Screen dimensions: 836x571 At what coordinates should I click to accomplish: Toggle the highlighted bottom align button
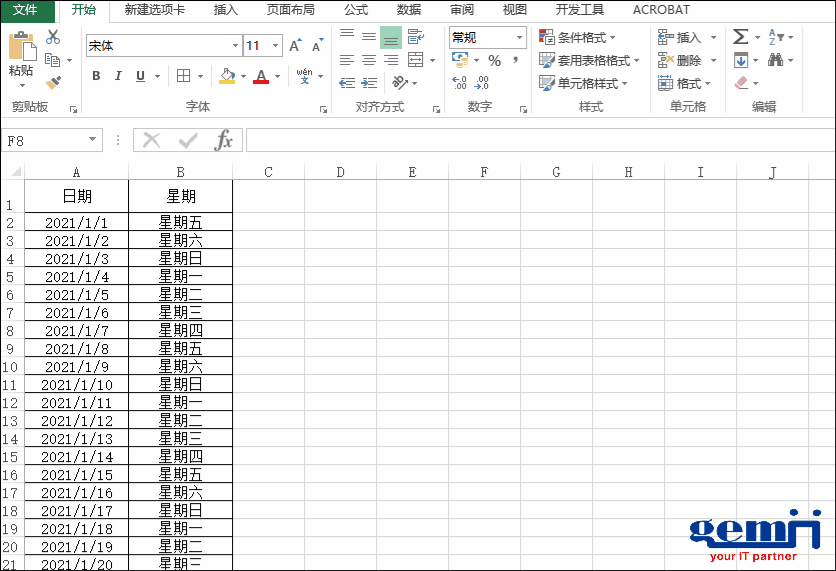click(391, 38)
